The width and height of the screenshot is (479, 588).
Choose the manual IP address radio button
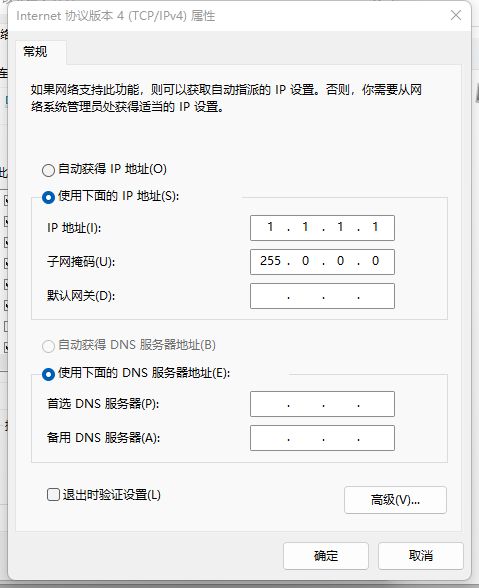(x=48, y=197)
